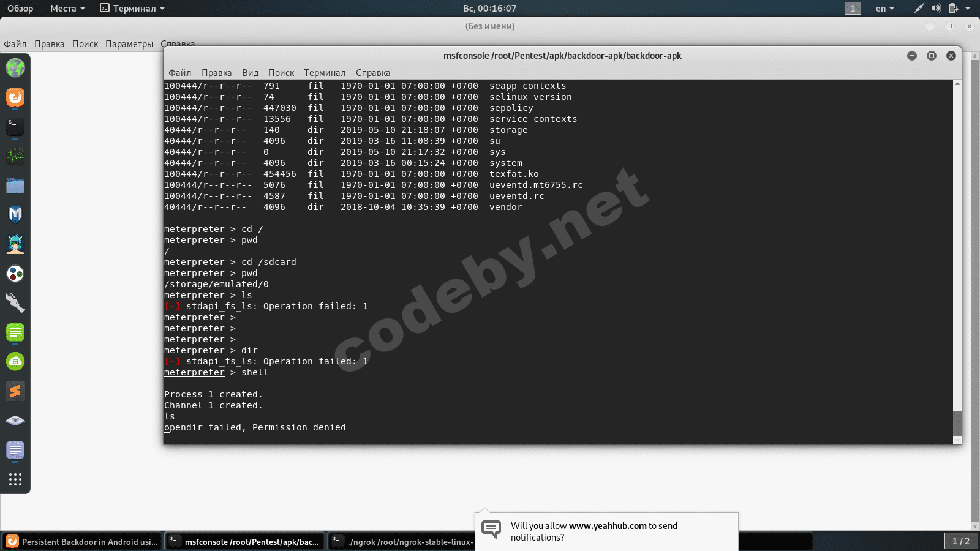
Task: Open the terminal's Терминал menu
Action: pos(325,73)
